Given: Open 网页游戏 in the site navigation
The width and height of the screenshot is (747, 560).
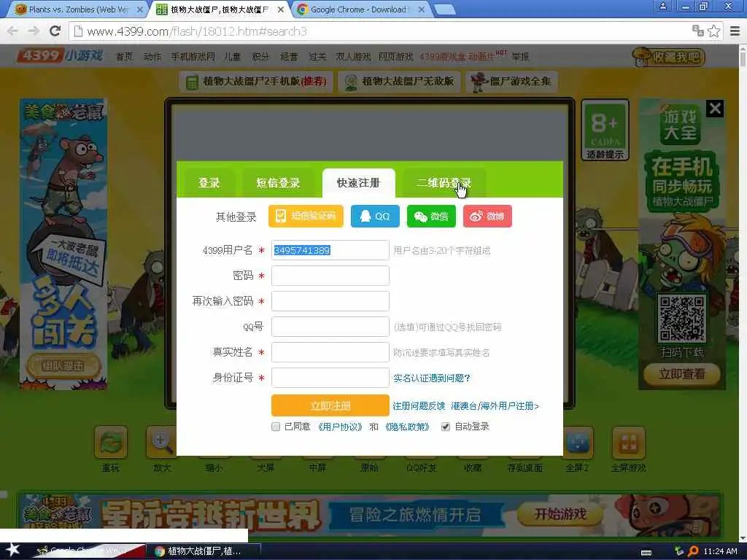Looking at the screenshot, I should click(x=396, y=57).
